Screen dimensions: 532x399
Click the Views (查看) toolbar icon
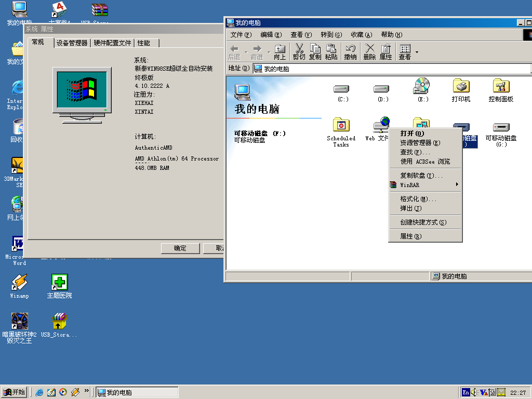[x=405, y=52]
